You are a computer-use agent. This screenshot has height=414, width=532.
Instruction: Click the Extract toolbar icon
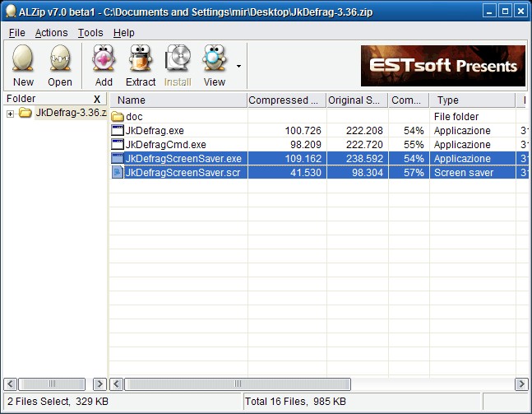pyautogui.click(x=141, y=58)
